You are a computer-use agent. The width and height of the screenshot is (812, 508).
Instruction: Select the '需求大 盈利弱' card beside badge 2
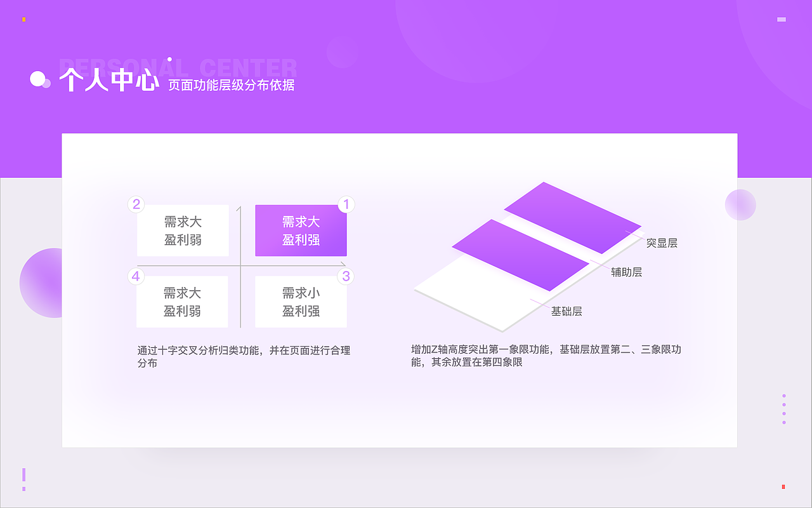[183, 231]
